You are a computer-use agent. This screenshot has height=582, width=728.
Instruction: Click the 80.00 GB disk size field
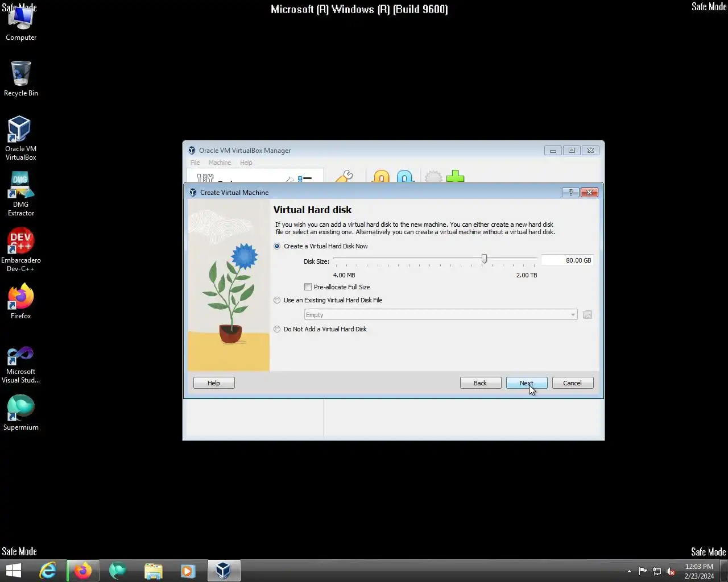pos(567,260)
